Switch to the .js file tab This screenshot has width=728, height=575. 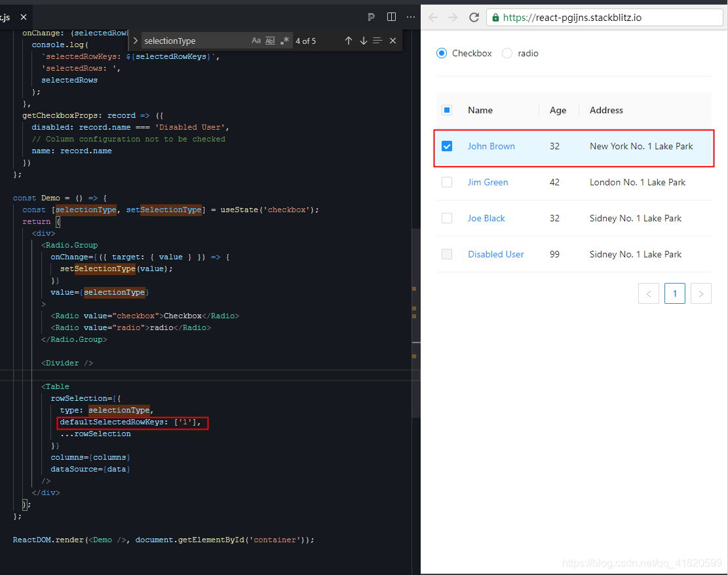(8, 17)
